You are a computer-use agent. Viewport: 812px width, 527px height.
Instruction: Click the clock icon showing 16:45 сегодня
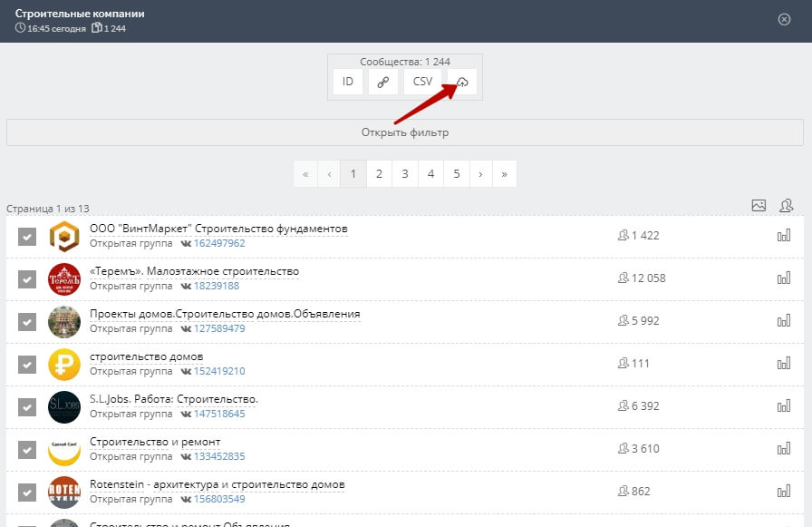click(x=20, y=29)
